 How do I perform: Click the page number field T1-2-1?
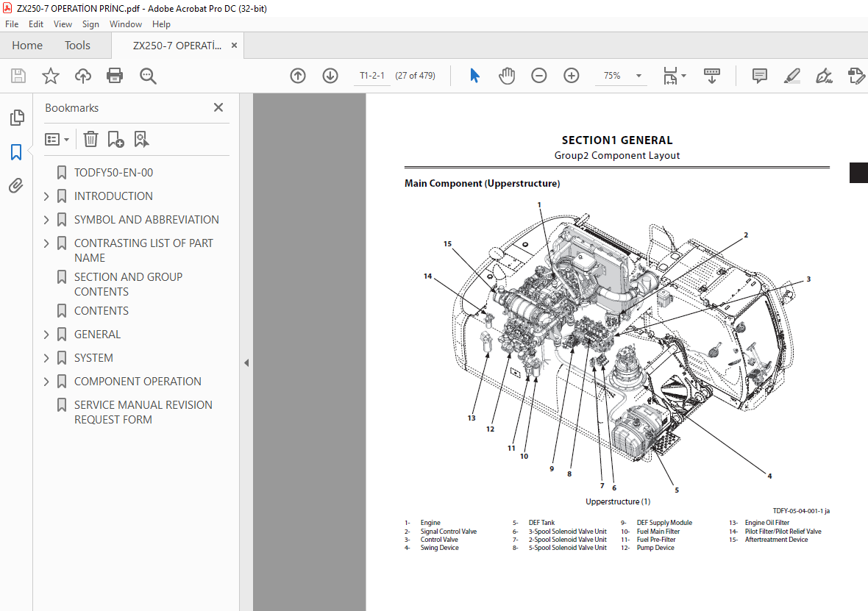point(372,76)
